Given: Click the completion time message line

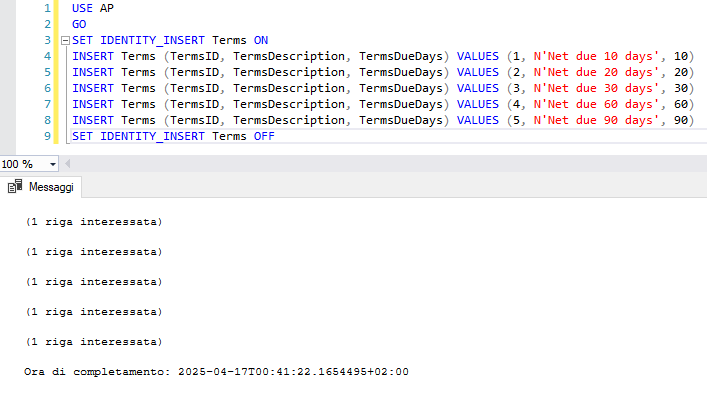Looking at the screenshot, I should pyautogui.click(x=216, y=372).
